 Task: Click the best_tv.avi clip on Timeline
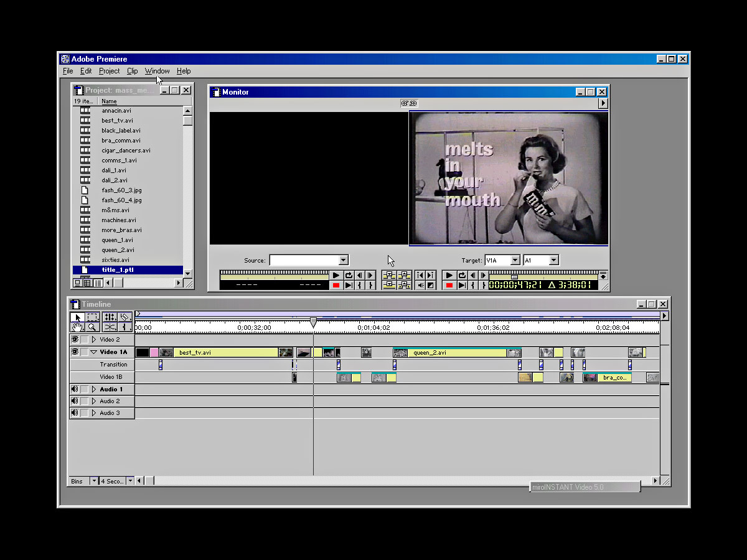pyautogui.click(x=226, y=352)
